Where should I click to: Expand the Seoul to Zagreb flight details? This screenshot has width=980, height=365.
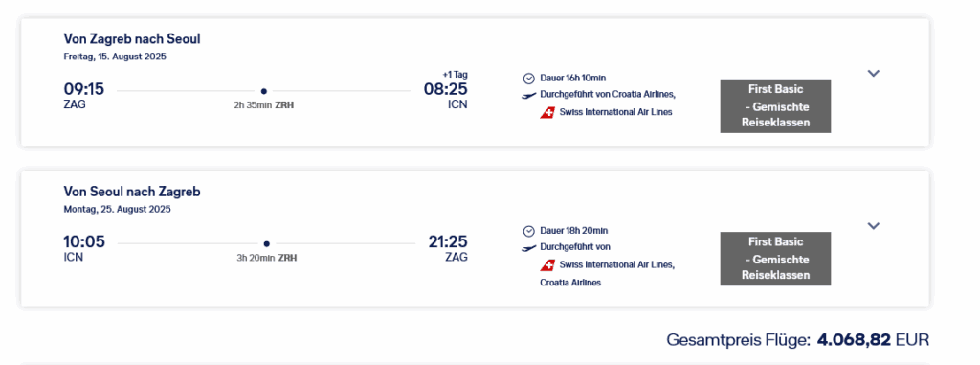(x=874, y=226)
